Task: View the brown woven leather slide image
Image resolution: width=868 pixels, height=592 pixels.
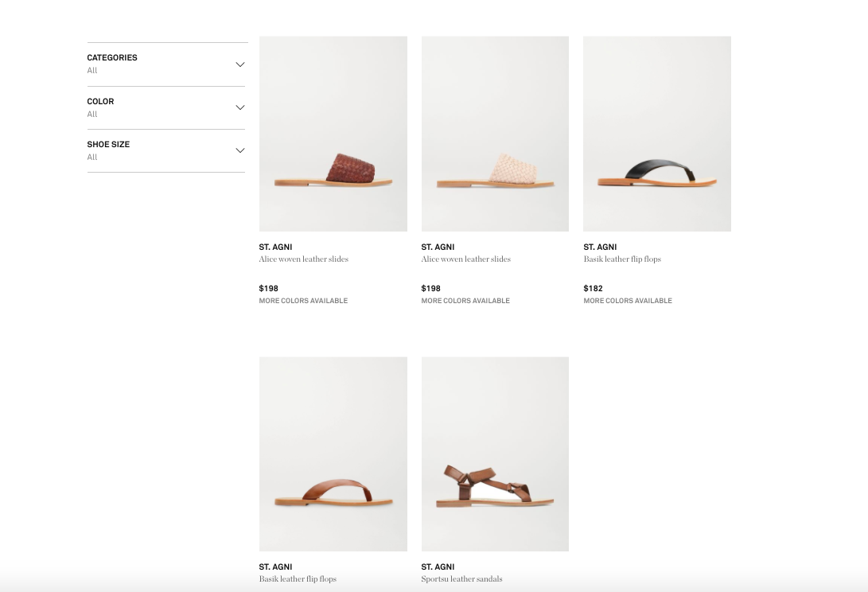Action: click(333, 134)
